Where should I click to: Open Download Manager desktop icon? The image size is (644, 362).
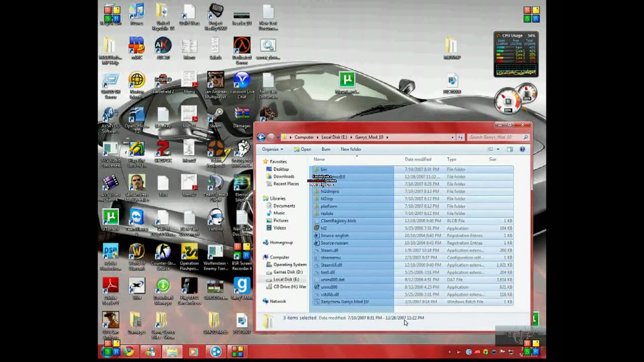click(163, 291)
